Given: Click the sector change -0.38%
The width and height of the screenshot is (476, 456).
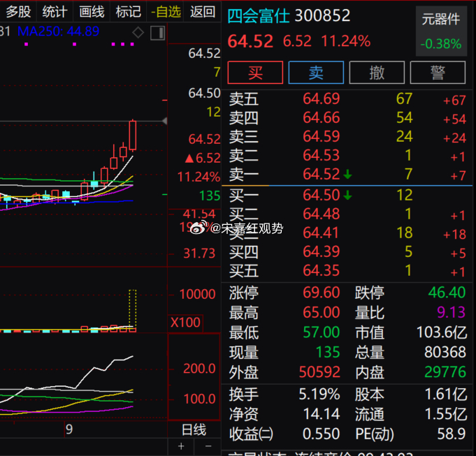Looking at the screenshot, I should (x=441, y=44).
